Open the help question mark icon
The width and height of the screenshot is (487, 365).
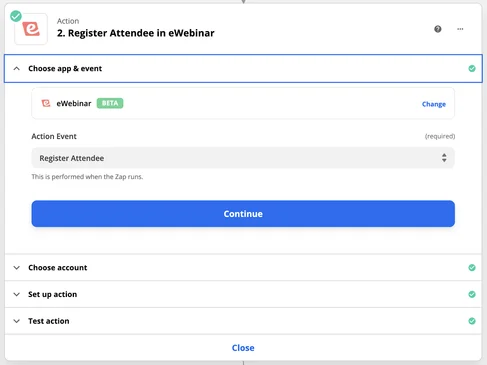click(438, 29)
